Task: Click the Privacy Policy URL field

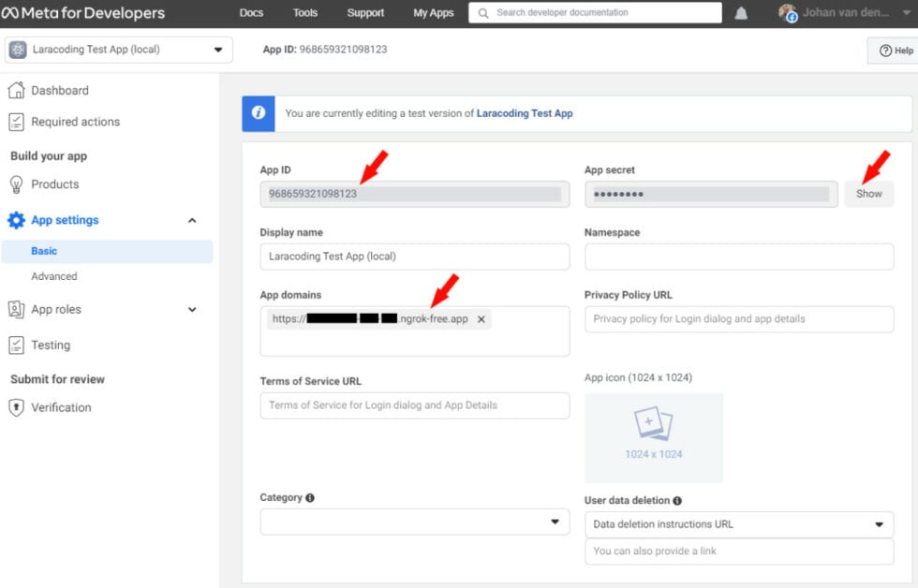Action: (739, 319)
